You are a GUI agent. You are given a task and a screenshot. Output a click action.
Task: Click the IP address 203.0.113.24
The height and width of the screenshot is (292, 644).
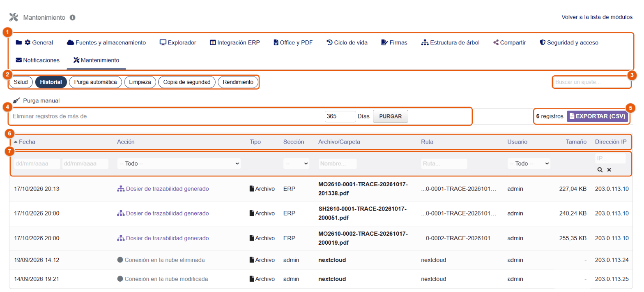pos(612,260)
